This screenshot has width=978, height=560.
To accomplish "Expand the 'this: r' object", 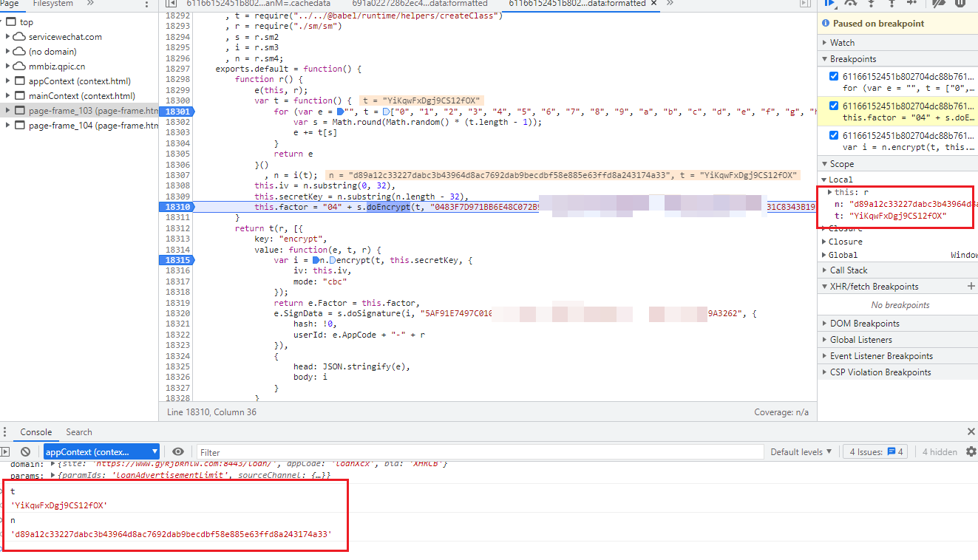I will (x=829, y=192).
